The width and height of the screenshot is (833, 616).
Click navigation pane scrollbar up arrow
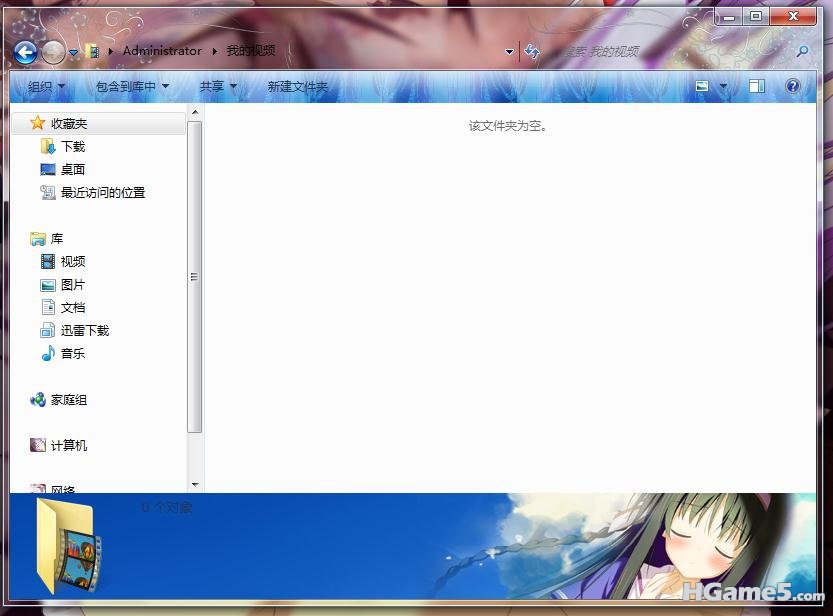tap(194, 113)
